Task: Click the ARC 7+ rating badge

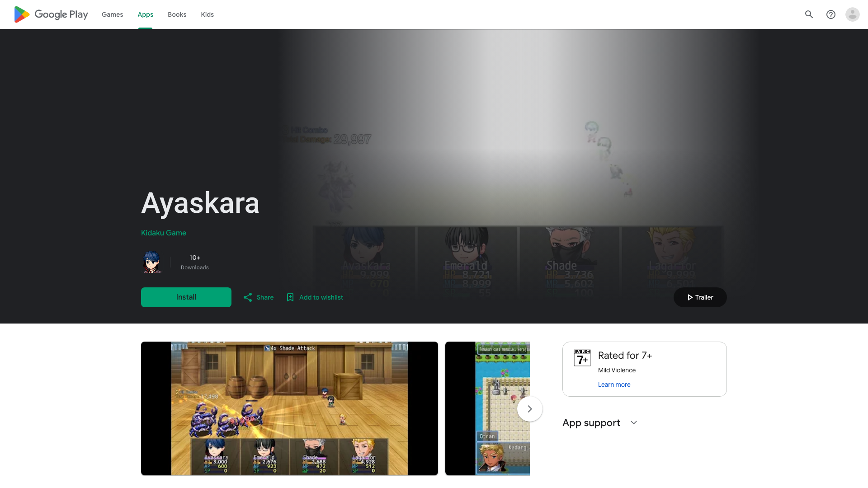Action: [582, 358]
